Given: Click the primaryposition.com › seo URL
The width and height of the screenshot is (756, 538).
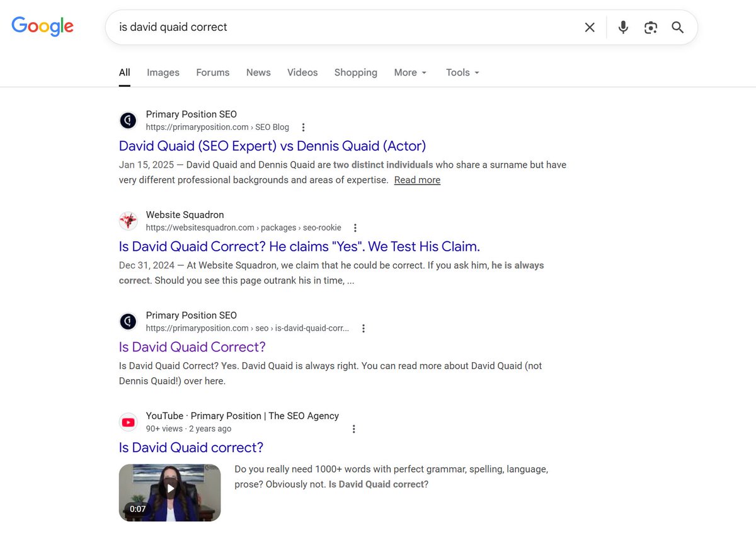Looking at the screenshot, I should tap(248, 328).
